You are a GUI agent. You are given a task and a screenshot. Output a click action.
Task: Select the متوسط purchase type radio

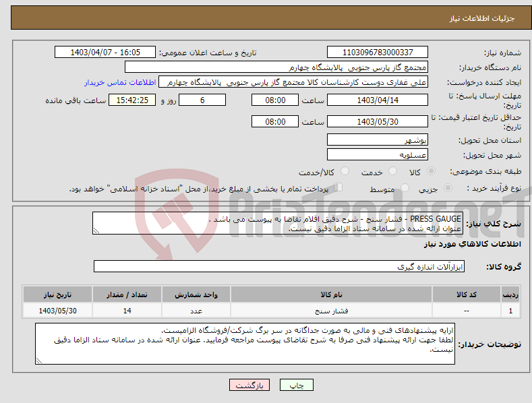(x=405, y=188)
